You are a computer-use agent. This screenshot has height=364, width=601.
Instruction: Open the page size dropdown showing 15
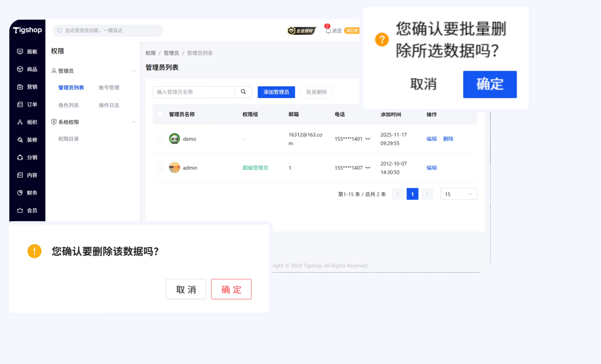[458, 194]
